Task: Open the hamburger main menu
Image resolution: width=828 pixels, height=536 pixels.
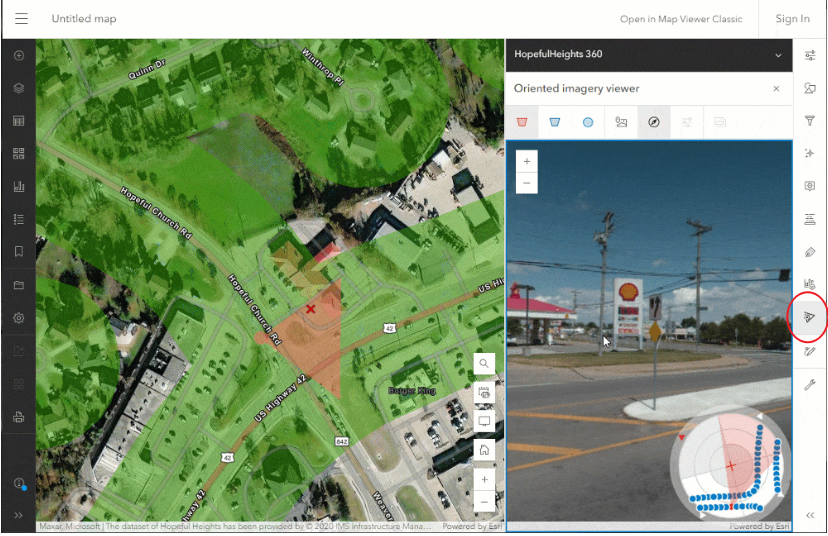Action: [21, 18]
